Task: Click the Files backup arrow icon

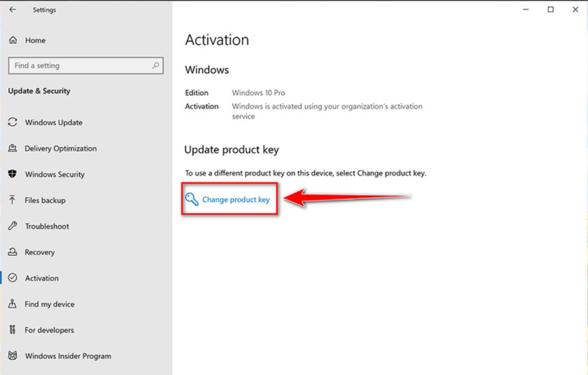Action: 12,200
